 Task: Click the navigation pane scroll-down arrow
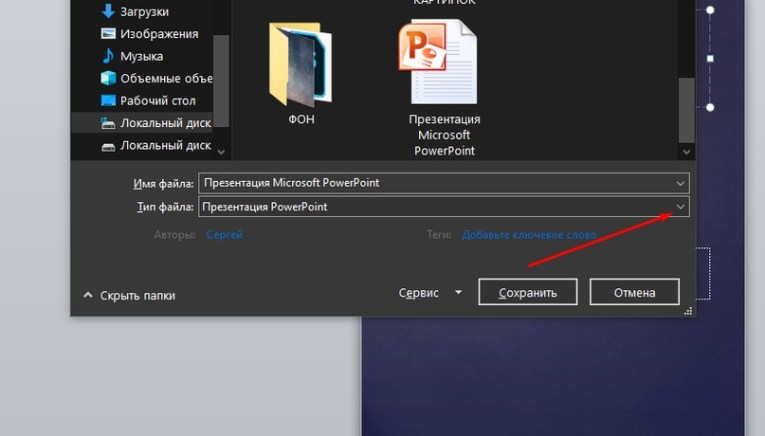point(221,152)
